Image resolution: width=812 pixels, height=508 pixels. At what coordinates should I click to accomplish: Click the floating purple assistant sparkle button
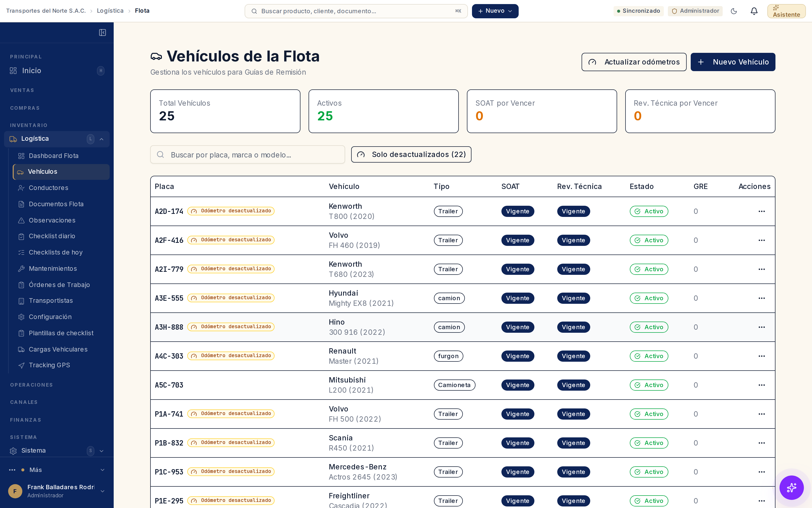tap(791, 487)
